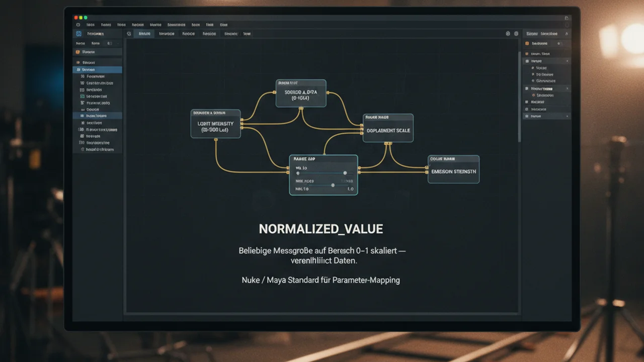The height and width of the screenshot is (362, 644).
Task: Click the first round icon at canvas top-right
Action: (508, 34)
